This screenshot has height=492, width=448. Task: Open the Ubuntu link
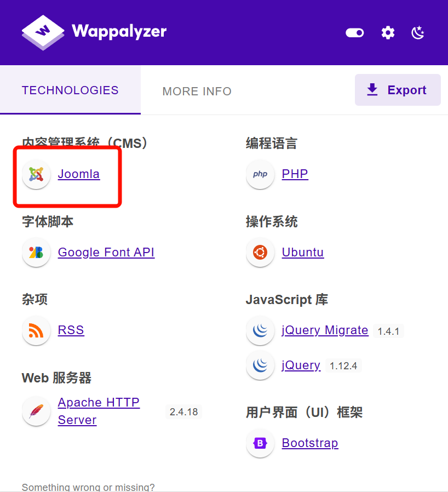tap(302, 252)
